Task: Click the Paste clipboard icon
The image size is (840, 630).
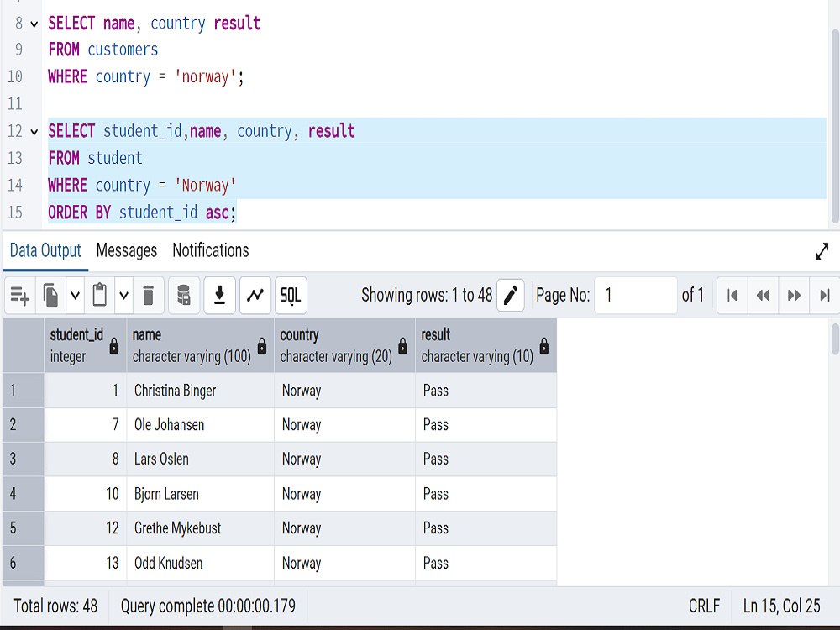Action: 100,295
